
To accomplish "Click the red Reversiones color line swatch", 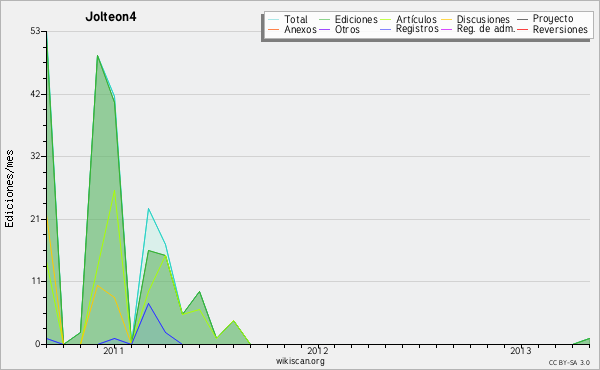I will [522, 29].
